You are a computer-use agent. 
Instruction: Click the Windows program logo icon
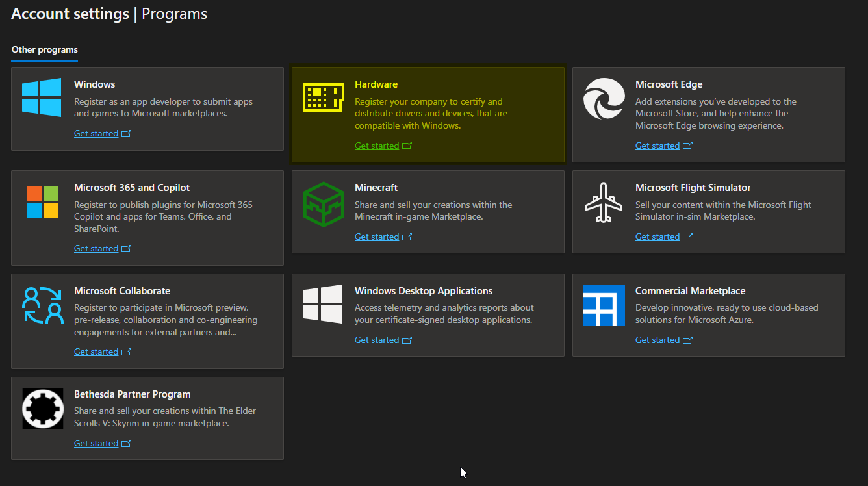[x=42, y=97]
